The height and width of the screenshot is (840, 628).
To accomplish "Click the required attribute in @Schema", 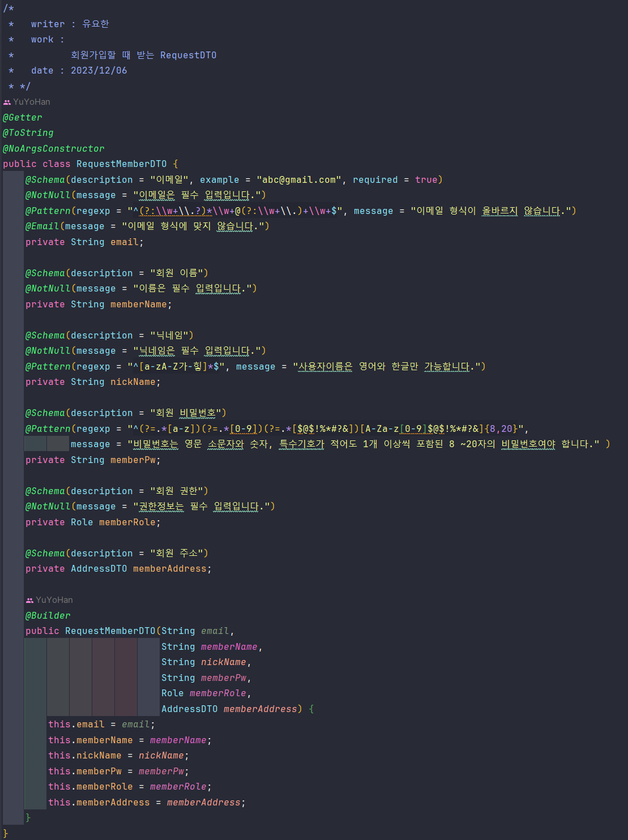I will click(375, 179).
